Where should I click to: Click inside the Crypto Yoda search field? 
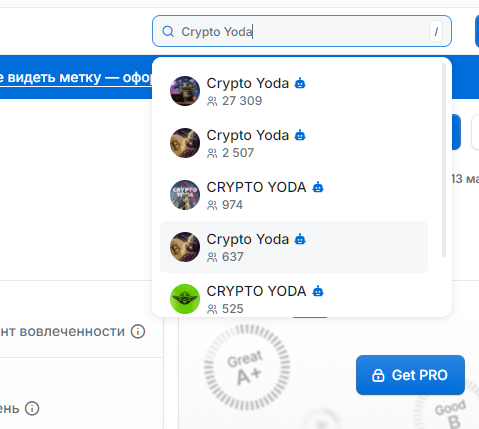click(302, 31)
